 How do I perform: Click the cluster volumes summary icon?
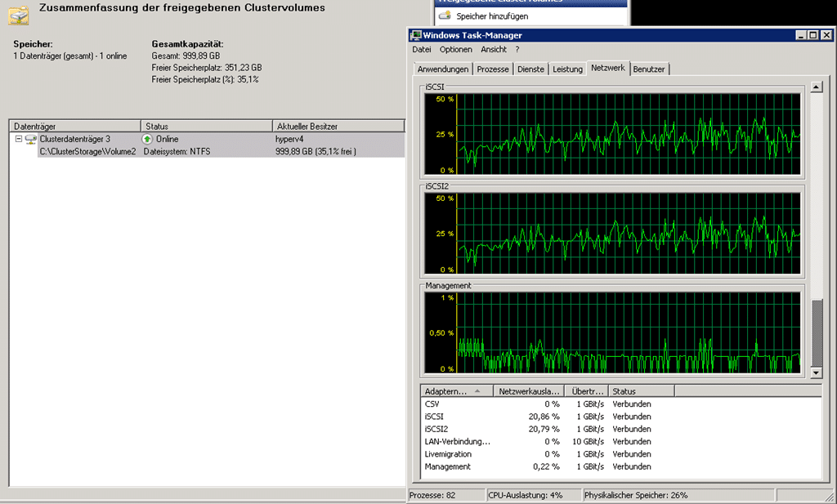pyautogui.click(x=19, y=15)
